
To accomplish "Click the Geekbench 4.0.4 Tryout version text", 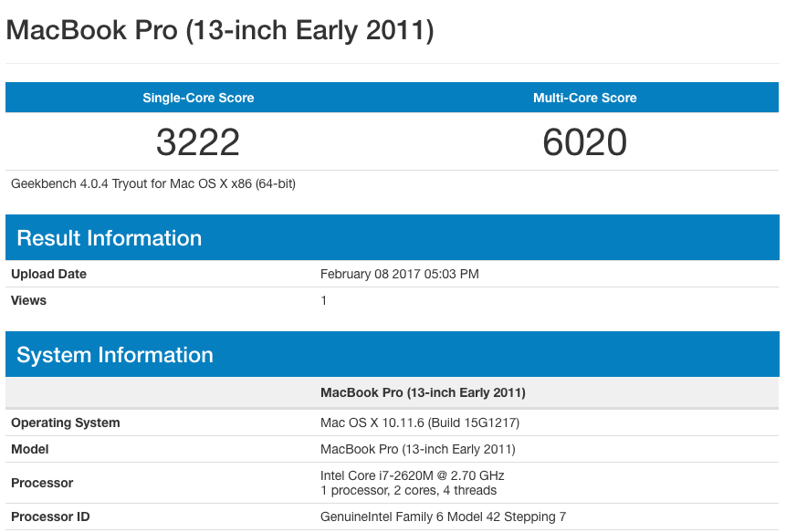I will pyautogui.click(x=153, y=183).
